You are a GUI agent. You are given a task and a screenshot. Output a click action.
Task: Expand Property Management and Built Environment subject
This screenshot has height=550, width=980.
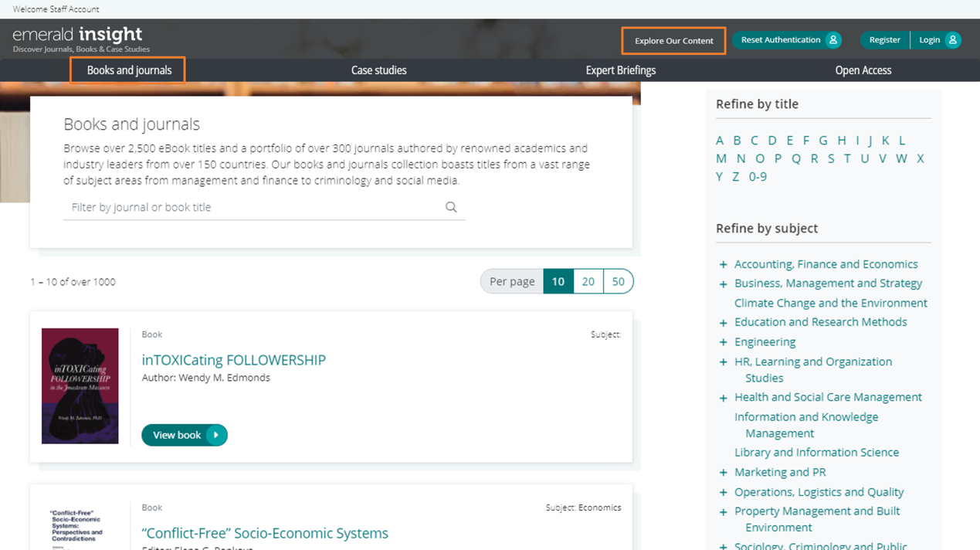pyautogui.click(x=724, y=511)
